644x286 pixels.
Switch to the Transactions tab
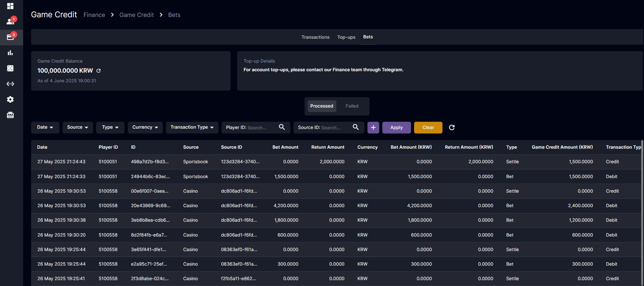(315, 37)
